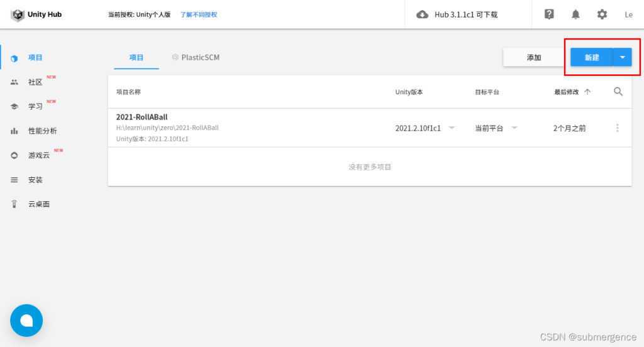The width and height of the screenshot is (644, 347).
Task: Click the Unity Hub logo icon
Action: (x=18, y=14)
